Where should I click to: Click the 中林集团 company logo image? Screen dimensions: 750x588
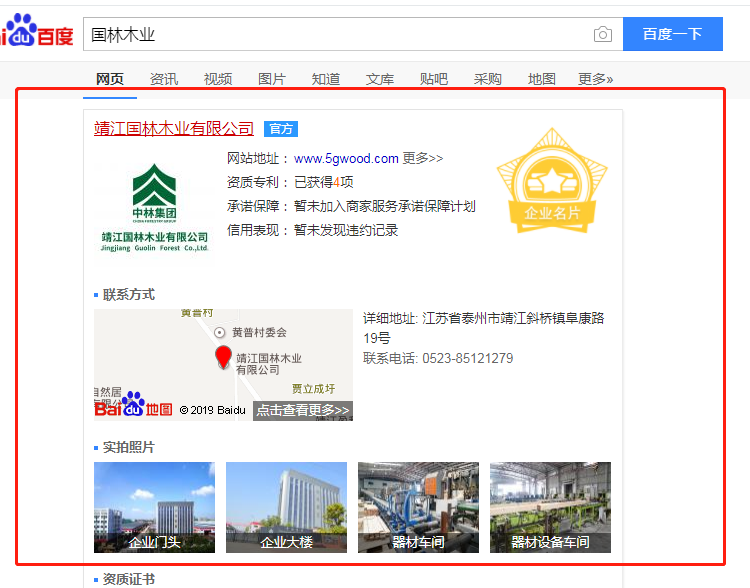coord(154,207)
